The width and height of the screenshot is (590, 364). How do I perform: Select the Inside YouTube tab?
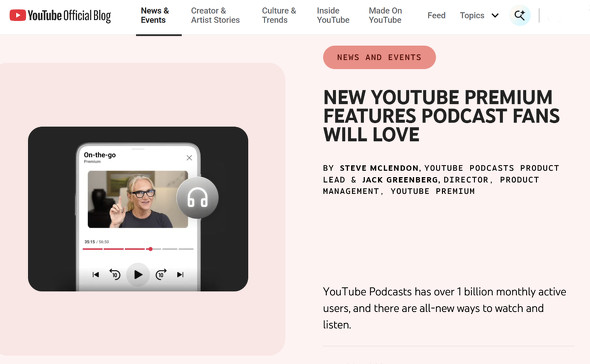click(333, 15)
